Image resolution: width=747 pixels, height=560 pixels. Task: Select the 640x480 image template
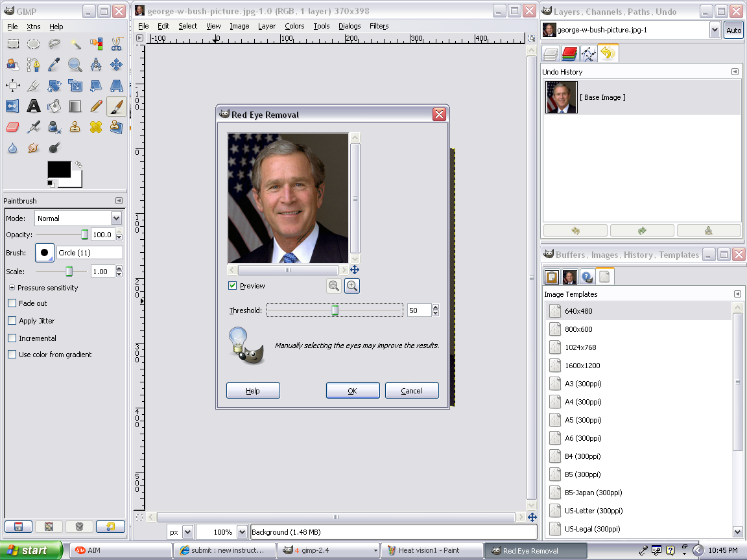(x=638, y=311)
